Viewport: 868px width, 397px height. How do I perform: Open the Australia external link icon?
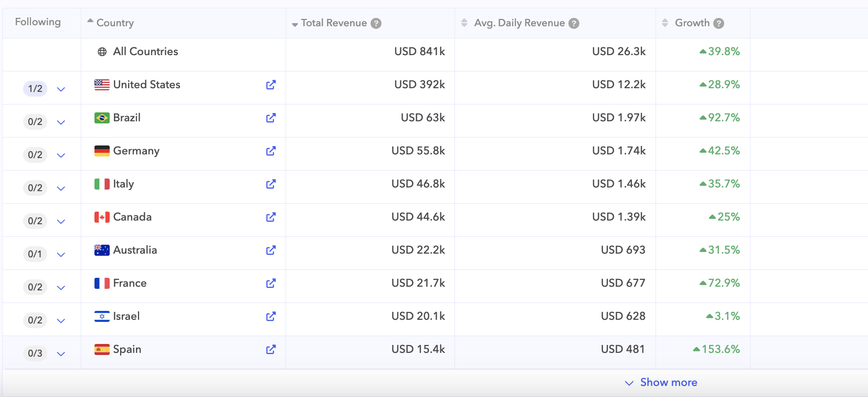271,250
